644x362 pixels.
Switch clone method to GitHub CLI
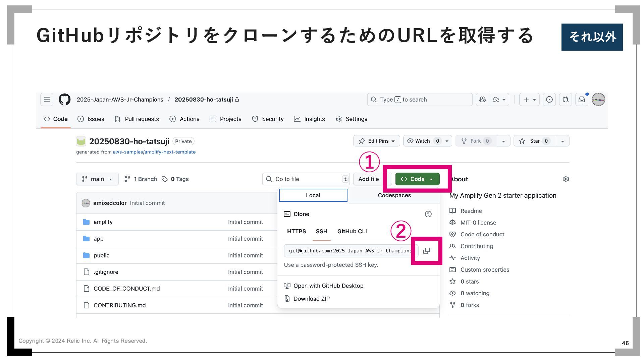352,232
